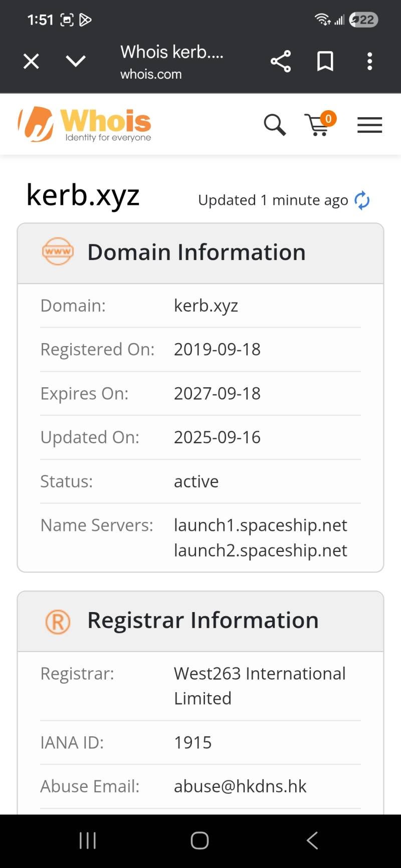
Task: Open the hamburger navigation menu
Action: pyautogui.click(x=369, y=125)
